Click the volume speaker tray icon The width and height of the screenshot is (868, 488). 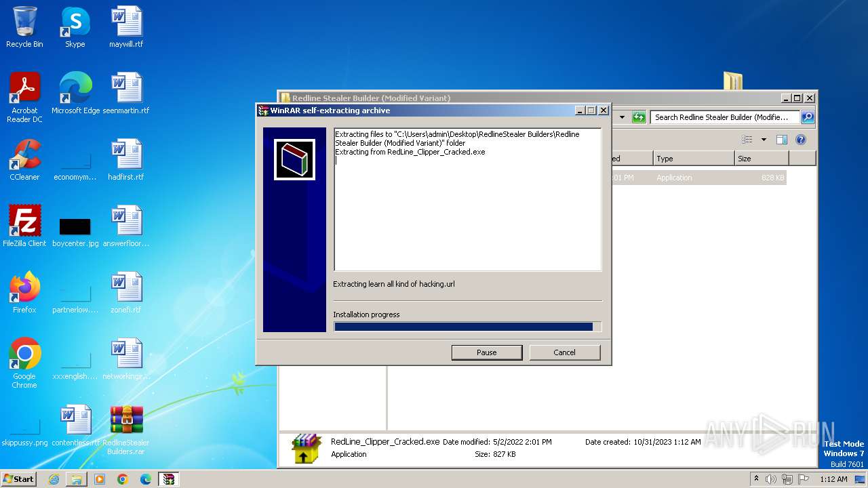tap(771, 479)
